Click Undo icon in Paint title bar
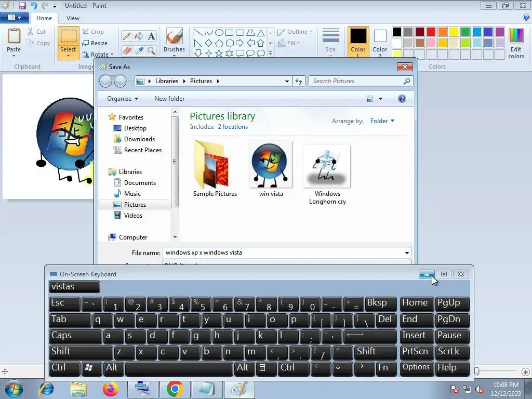 click(34, 5)
